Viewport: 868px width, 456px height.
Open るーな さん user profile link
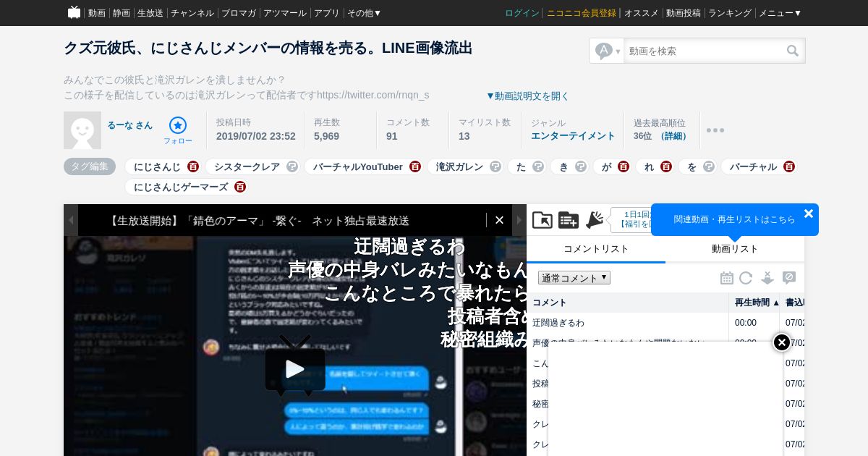[130, 125]
